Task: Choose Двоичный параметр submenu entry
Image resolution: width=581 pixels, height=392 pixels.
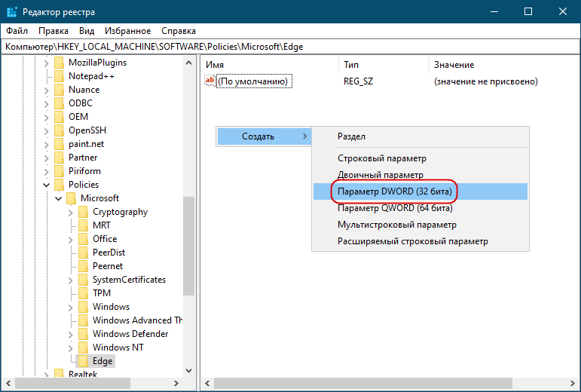Action: pyautogui.click(x=420, y=175)
